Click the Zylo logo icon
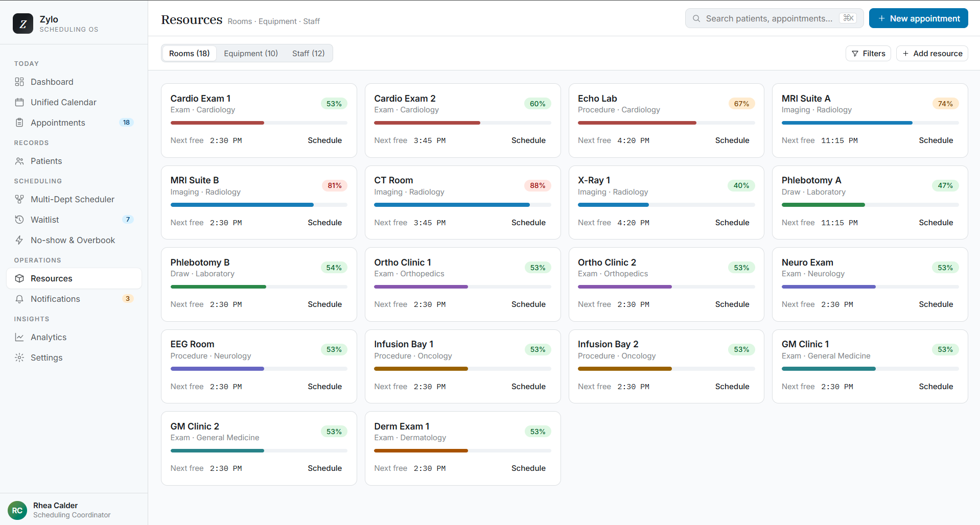The width and height of the screenshot is (980, 525). pos(23,23)
